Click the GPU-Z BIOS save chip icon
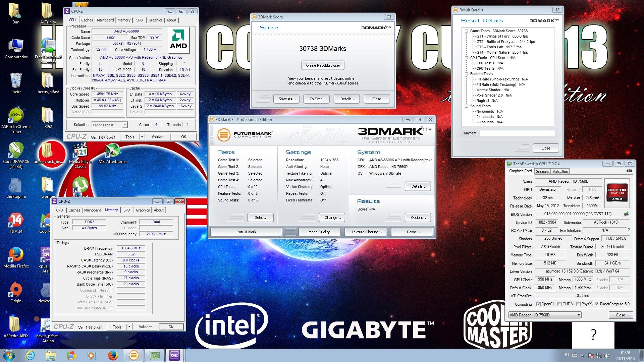 (x=626, y=214)
